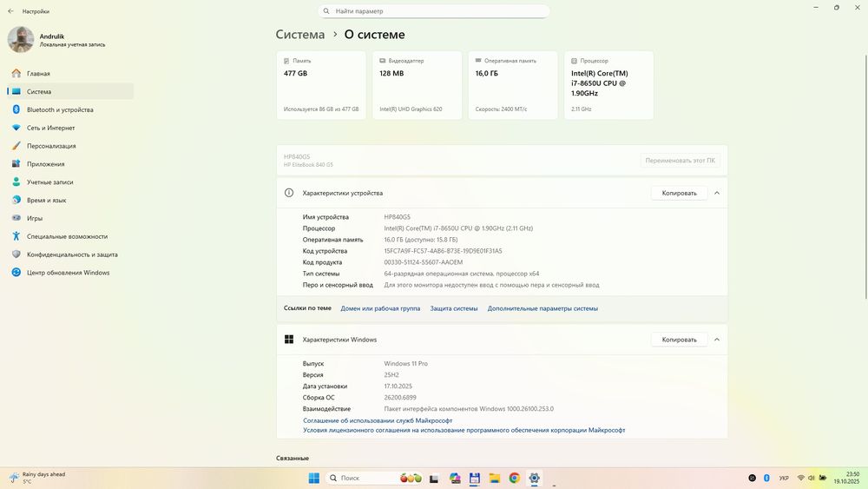Collapse the Характеристики устройства section

point(717,194)
